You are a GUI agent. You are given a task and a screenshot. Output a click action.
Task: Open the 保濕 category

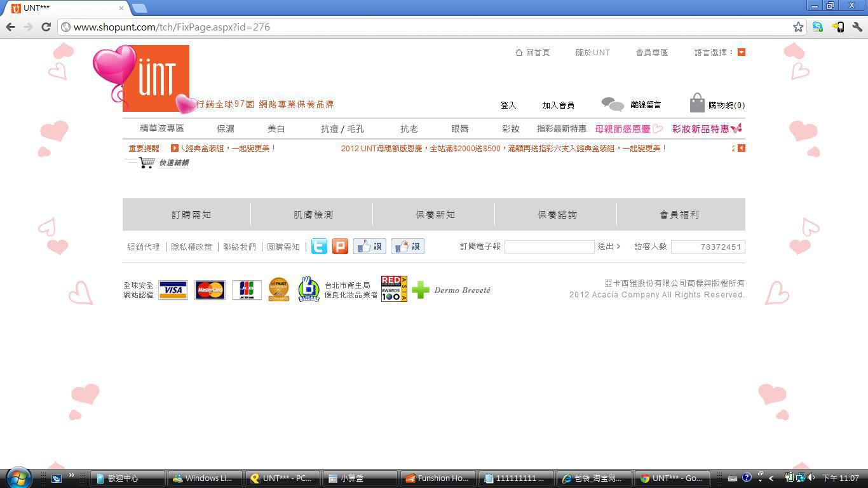point(226,128)
